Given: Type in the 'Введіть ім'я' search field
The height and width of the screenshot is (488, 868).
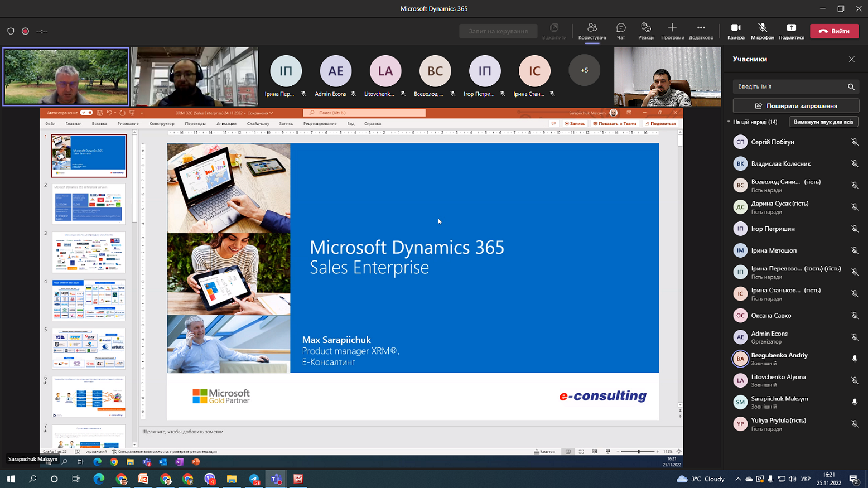Looking at the screenshot, I should [789, 86].
